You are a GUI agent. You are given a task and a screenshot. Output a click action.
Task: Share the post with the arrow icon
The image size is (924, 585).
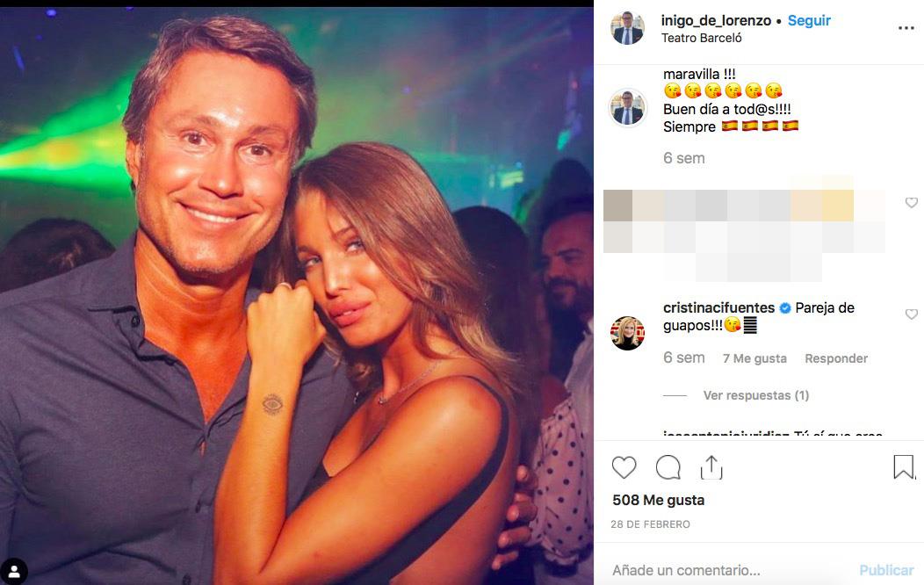pos(711,467)
